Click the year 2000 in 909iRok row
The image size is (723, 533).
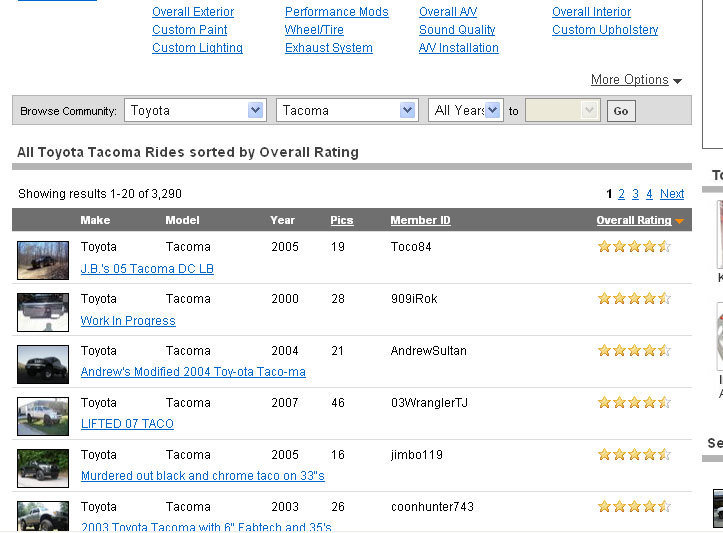284,299
